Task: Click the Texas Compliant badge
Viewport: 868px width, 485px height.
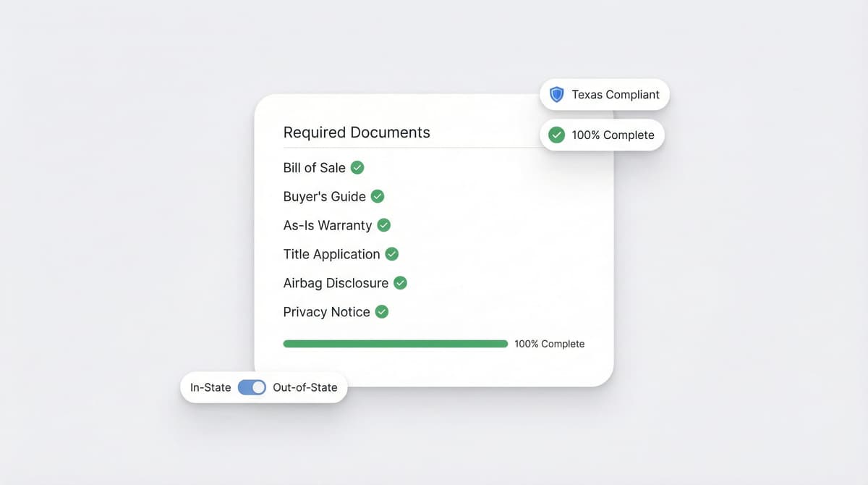Action: (x=604, y=94)
